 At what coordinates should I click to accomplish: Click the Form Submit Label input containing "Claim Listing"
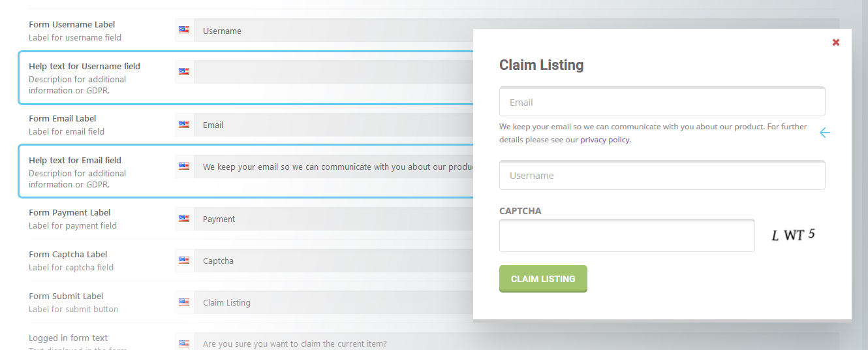pyautogui.click(x=333, y=302)
